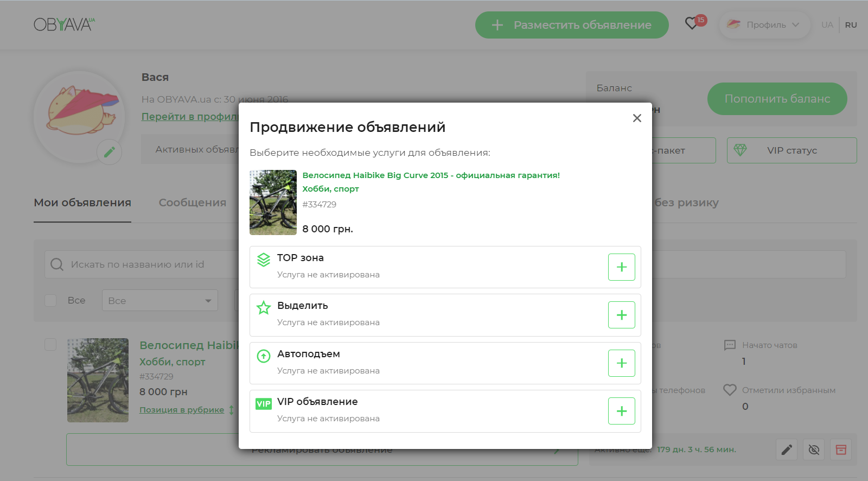
Task: Check the select-all Все checkbox
Action: pos(50,300)
